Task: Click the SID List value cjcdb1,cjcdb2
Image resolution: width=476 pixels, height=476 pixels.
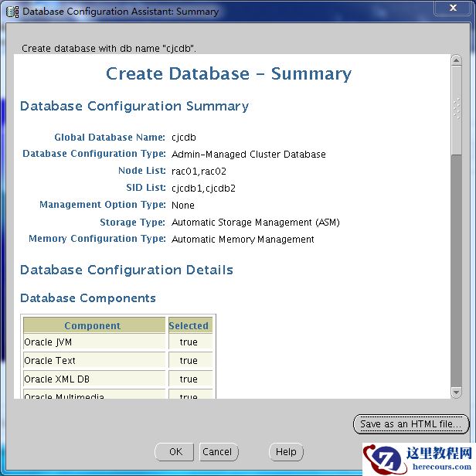Action: pyautogui.click(x=203, y=189)
